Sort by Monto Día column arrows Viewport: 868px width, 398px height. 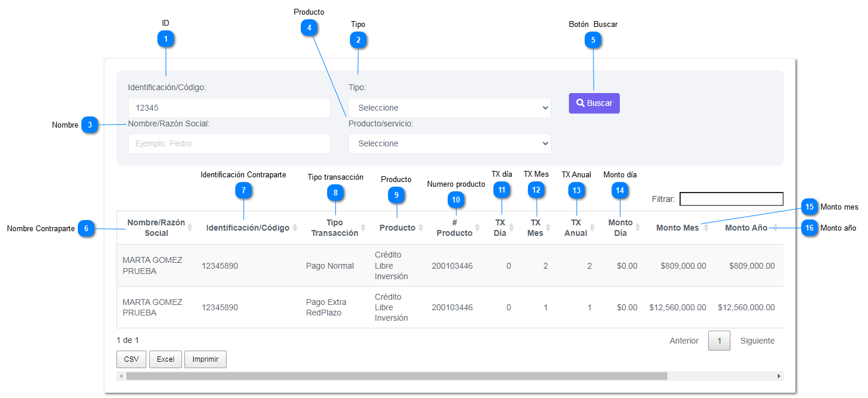(x=638, y=228)
